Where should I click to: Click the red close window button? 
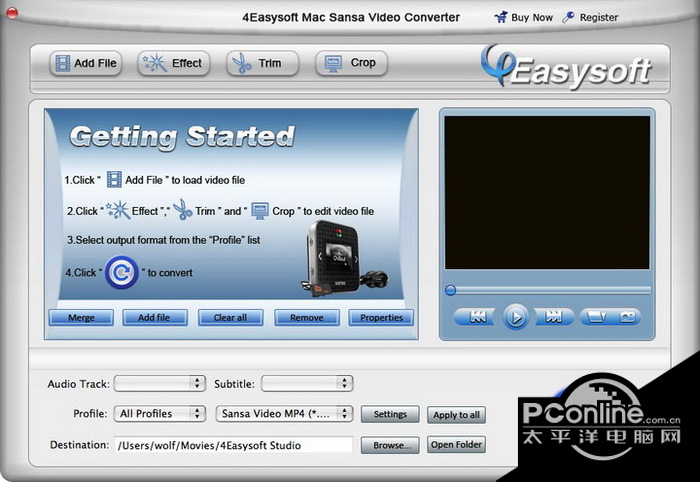(12, 13)
